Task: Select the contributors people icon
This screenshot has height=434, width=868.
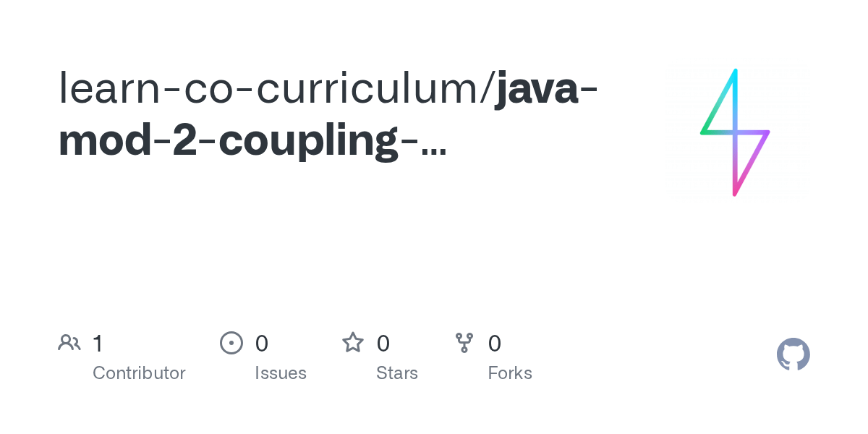Action: (69, 343)
